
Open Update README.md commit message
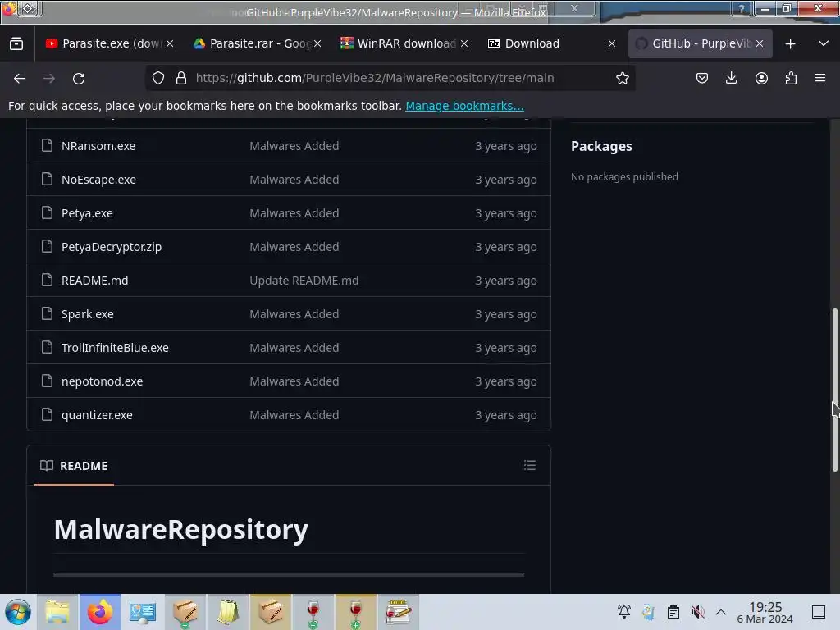coord(304,281)
